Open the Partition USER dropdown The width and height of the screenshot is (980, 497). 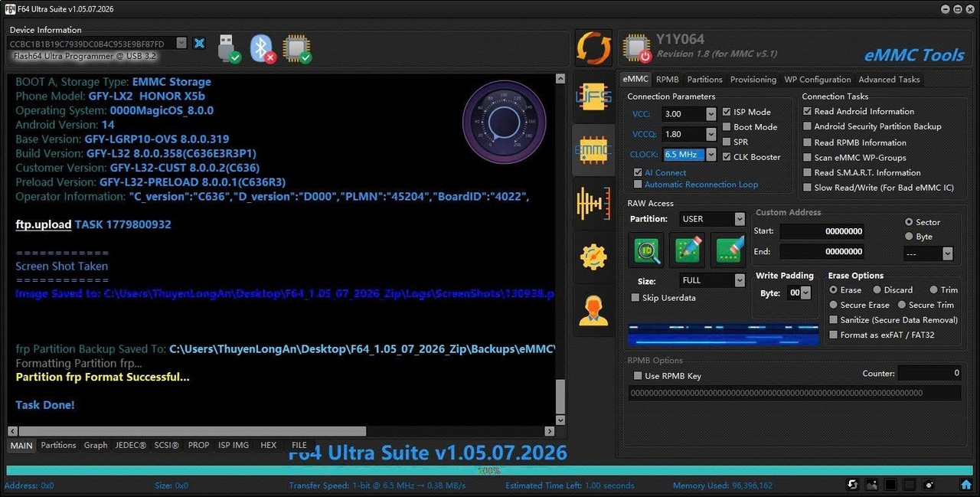click(740, 219)
